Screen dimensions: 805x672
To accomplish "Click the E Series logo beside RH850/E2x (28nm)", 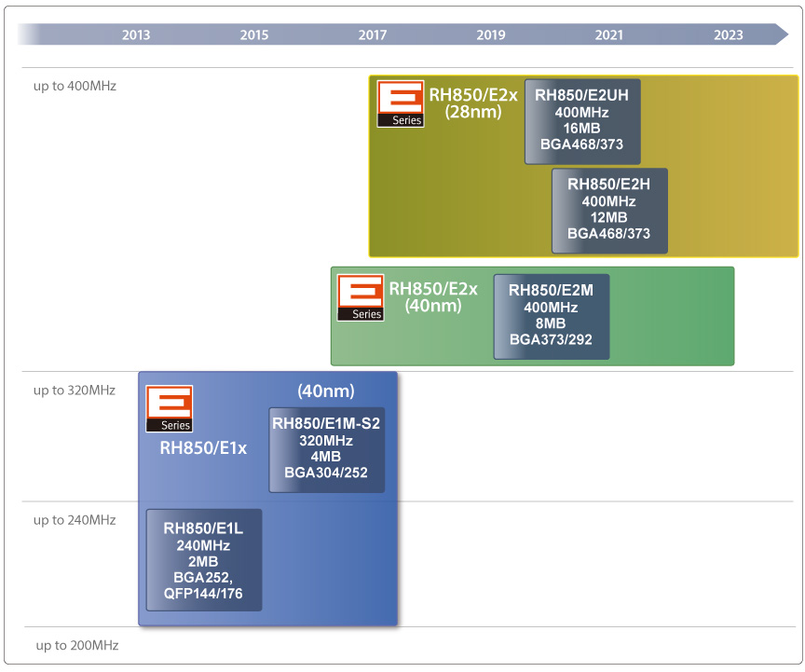I will 401,103.
